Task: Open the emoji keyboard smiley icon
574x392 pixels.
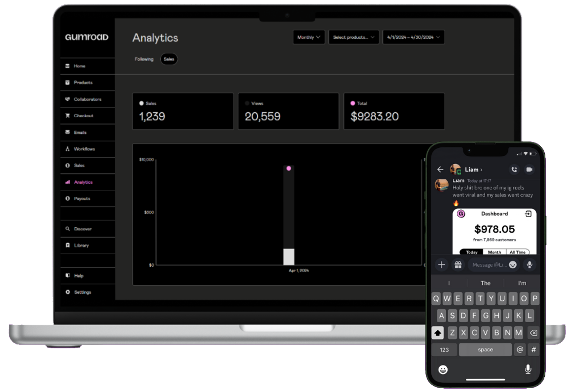Action: [443, 369]
